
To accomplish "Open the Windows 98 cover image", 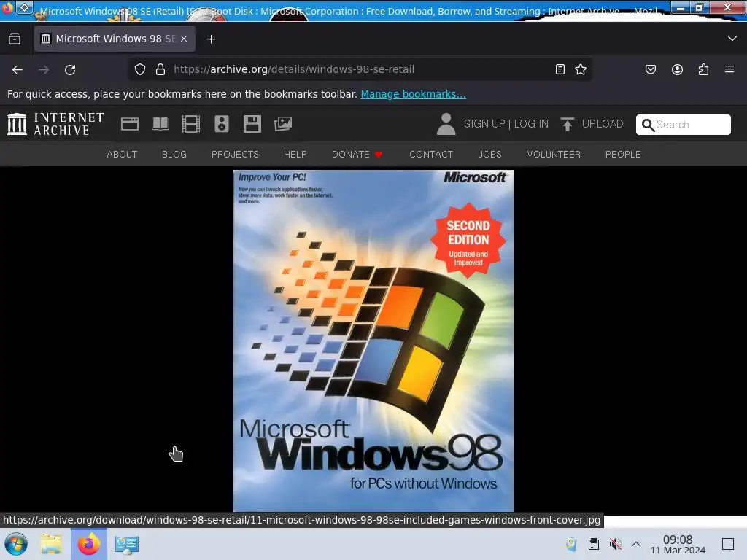I will tap(373, 341).
